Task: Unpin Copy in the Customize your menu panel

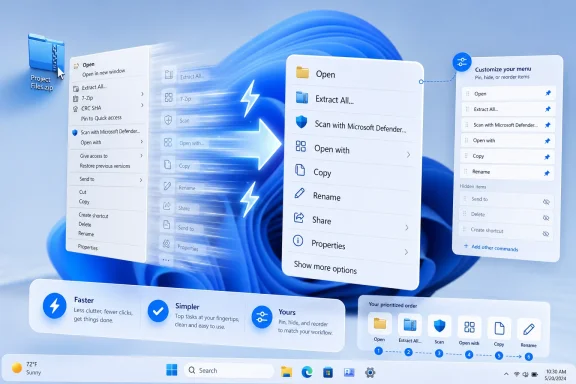Action: tap(547, 157)
